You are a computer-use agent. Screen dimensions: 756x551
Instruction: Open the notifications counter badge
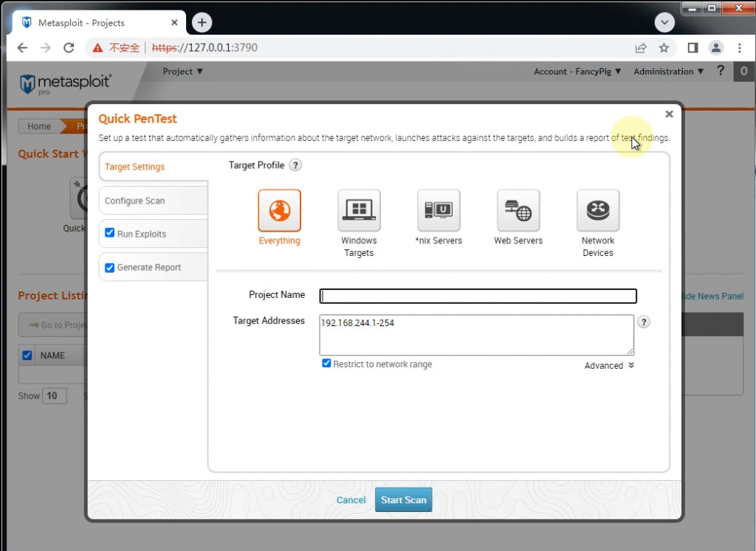(744, 72)
